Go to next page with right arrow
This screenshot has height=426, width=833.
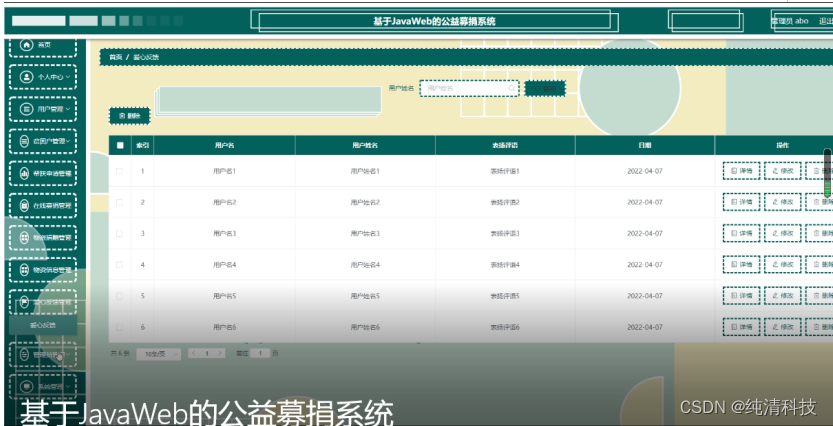tap(219, 353)
